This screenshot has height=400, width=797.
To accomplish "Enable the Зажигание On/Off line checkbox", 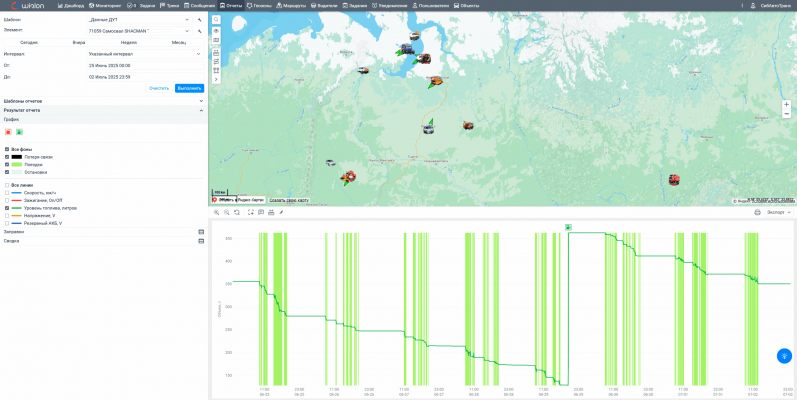I will pos(7,201).
